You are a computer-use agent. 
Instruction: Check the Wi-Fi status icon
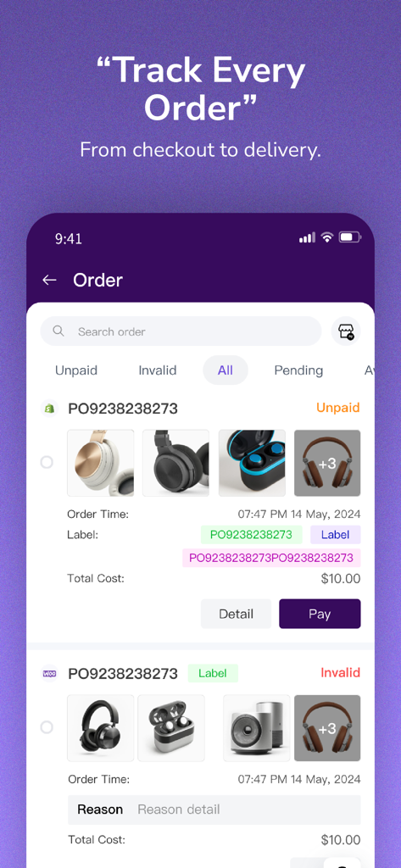coord(327,237)
